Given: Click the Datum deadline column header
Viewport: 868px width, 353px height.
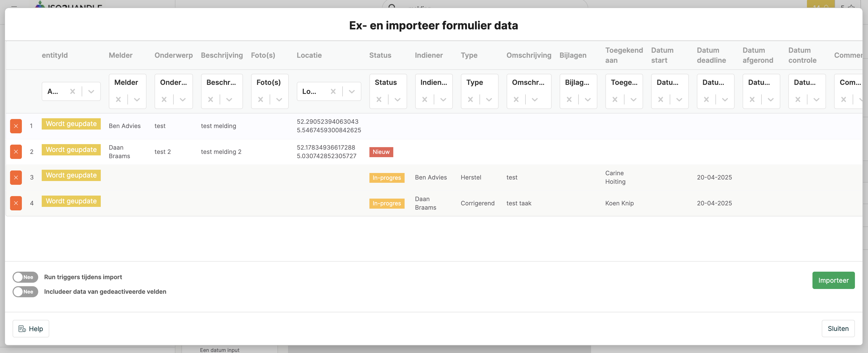Looking at the screenshot, I should pos(711,55).
